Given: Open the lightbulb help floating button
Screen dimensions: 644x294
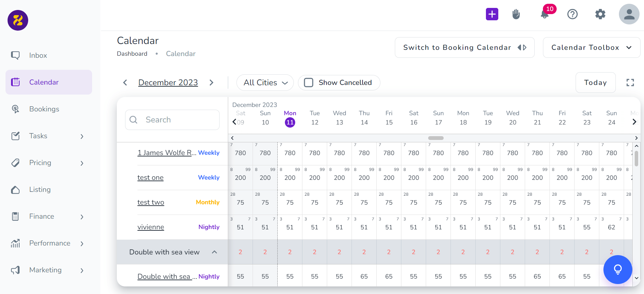Looking at the screenshot, I should point(618,270).
